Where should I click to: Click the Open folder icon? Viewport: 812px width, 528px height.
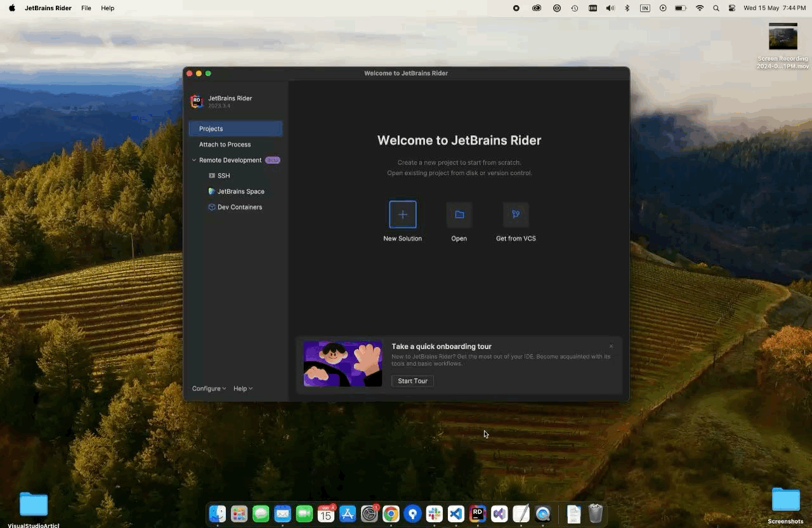459,214
